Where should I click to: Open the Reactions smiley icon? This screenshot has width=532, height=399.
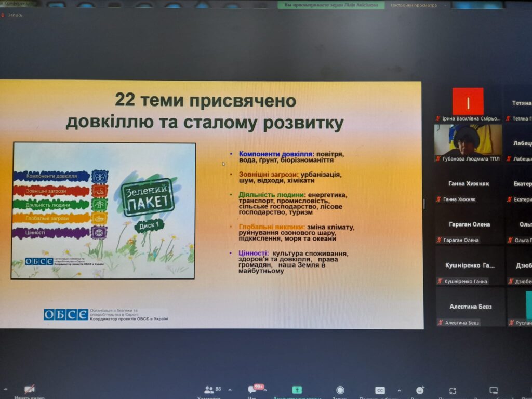(420, 390)
